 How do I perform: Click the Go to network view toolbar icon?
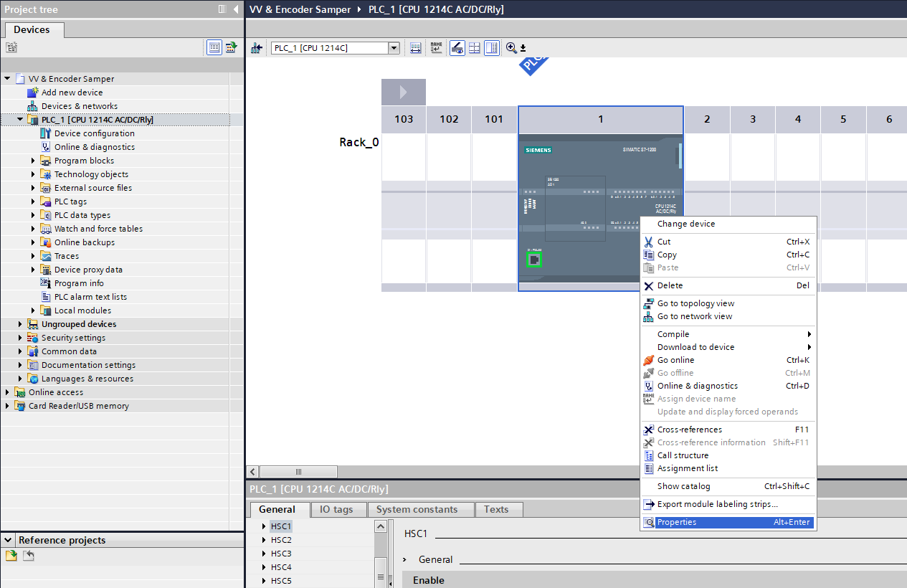pos(257,48)
